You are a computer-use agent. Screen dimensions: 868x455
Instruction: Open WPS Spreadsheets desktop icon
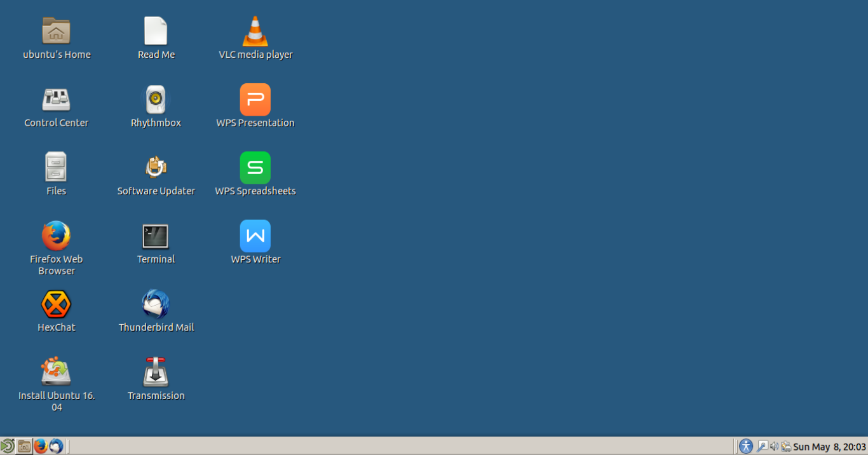(255, 167)
